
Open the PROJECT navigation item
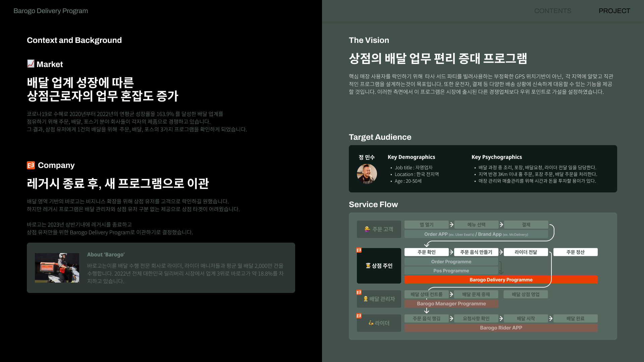(614, 11)
